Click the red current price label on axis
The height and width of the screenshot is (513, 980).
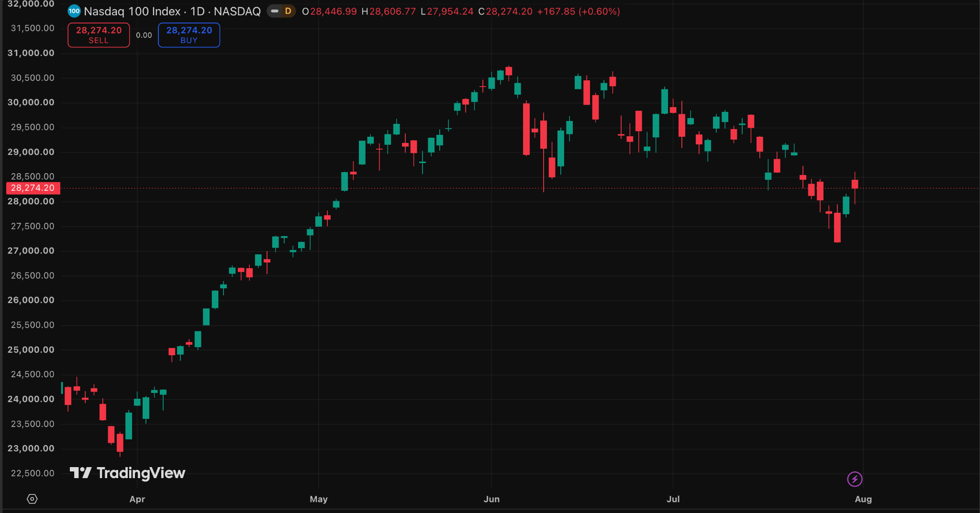click(33, 188)
